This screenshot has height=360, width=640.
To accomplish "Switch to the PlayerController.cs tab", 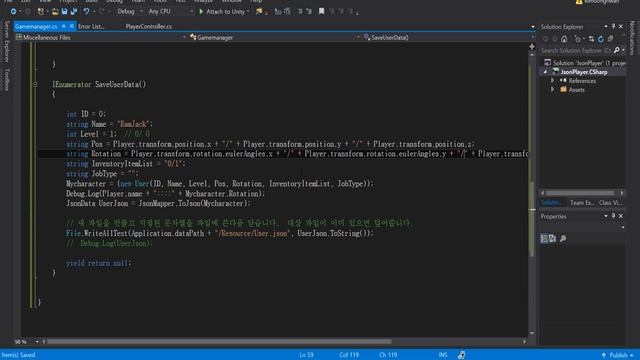I will coord(149,26).
